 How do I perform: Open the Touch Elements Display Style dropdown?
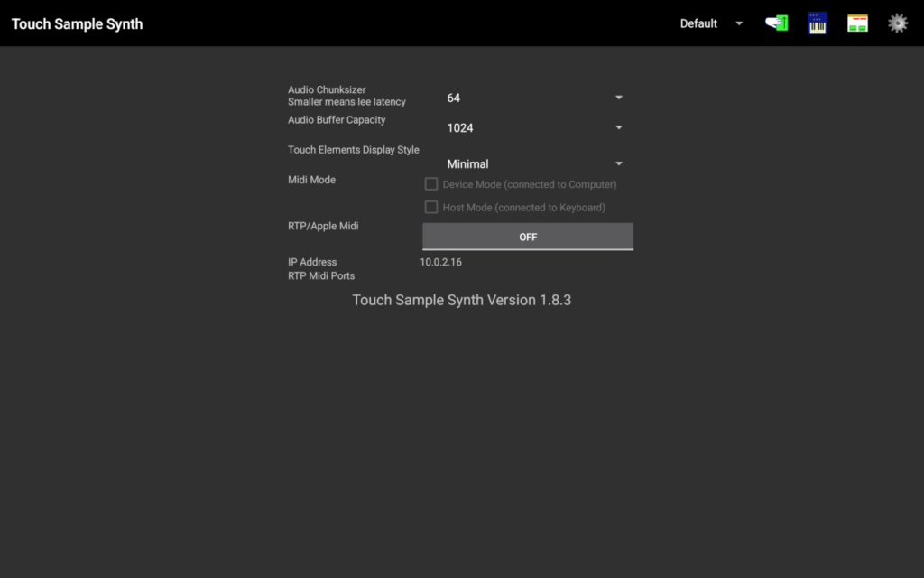[534, 163]
